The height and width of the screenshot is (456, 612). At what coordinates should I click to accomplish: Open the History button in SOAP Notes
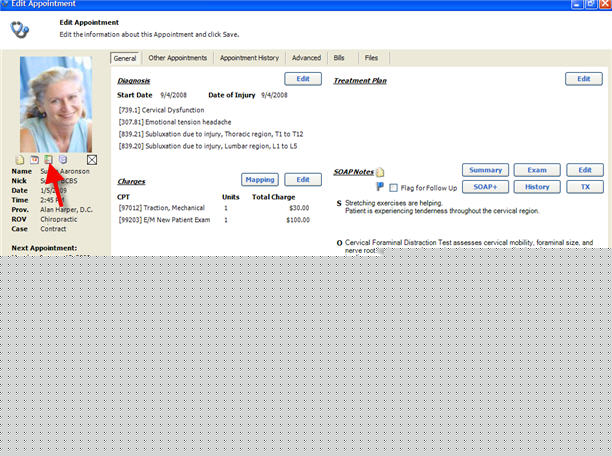click(x=537, y=187)
